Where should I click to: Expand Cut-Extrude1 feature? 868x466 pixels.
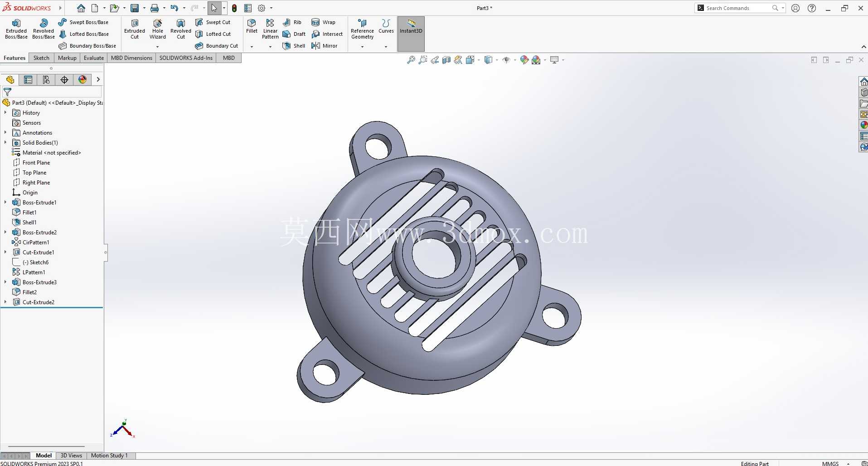5,252
